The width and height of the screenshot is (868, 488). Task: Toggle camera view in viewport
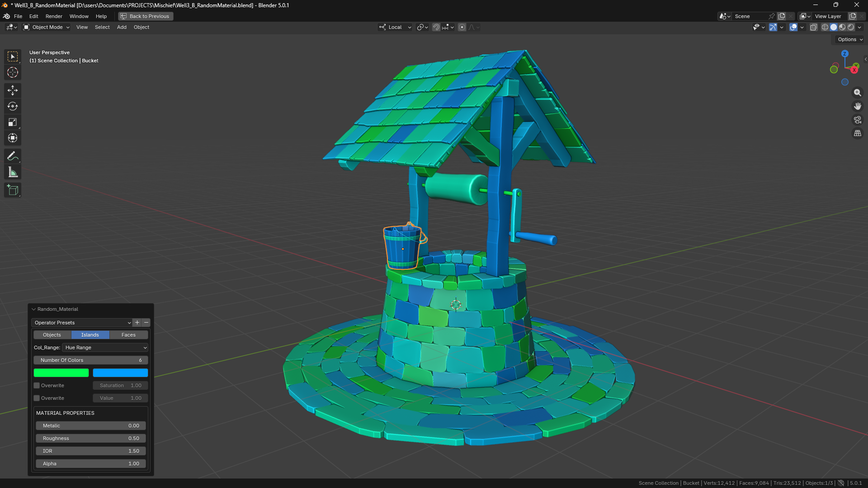click(857, 120)
